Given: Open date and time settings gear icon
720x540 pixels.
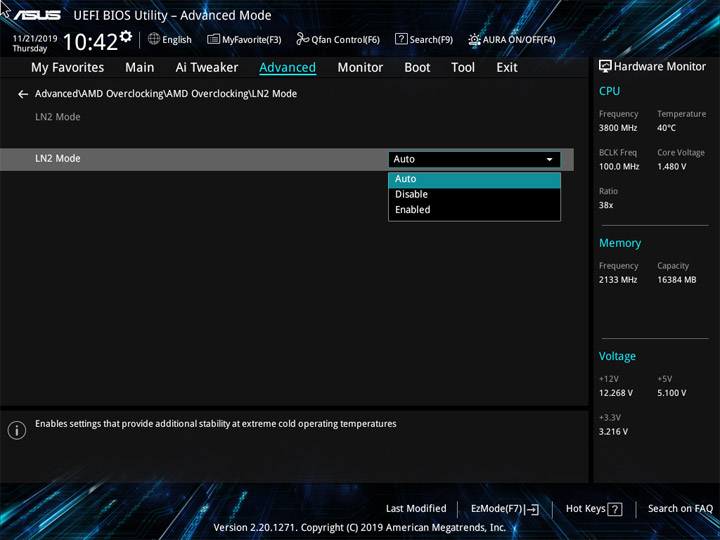Looking at the screenshot, I should coord(126,36).
